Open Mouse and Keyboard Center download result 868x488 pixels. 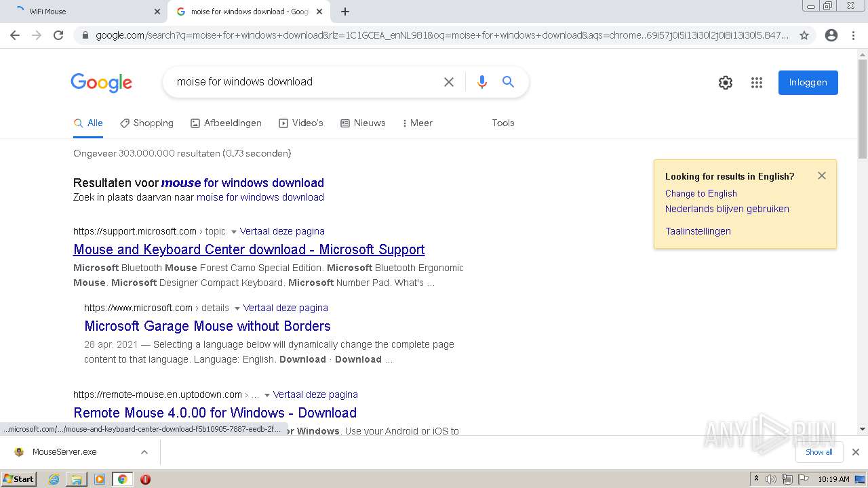(249, 249)
